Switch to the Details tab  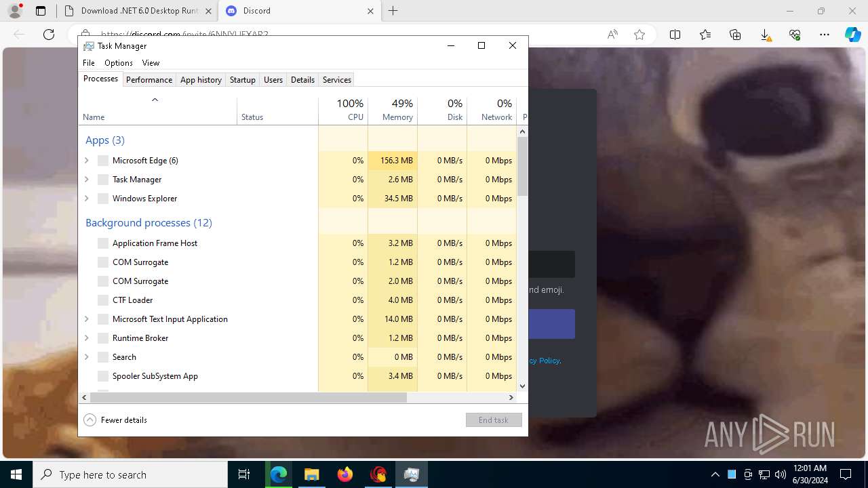pos(302,80)
